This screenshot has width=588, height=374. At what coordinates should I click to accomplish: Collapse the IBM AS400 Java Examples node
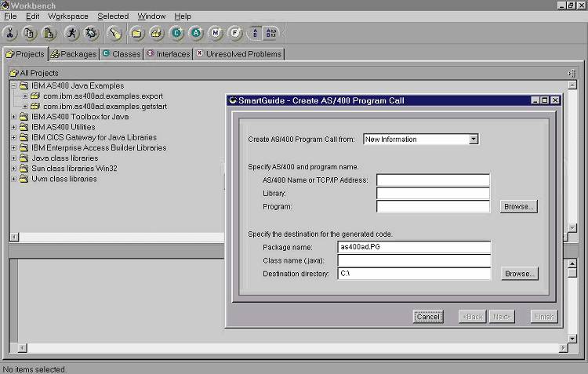point(14,86)
